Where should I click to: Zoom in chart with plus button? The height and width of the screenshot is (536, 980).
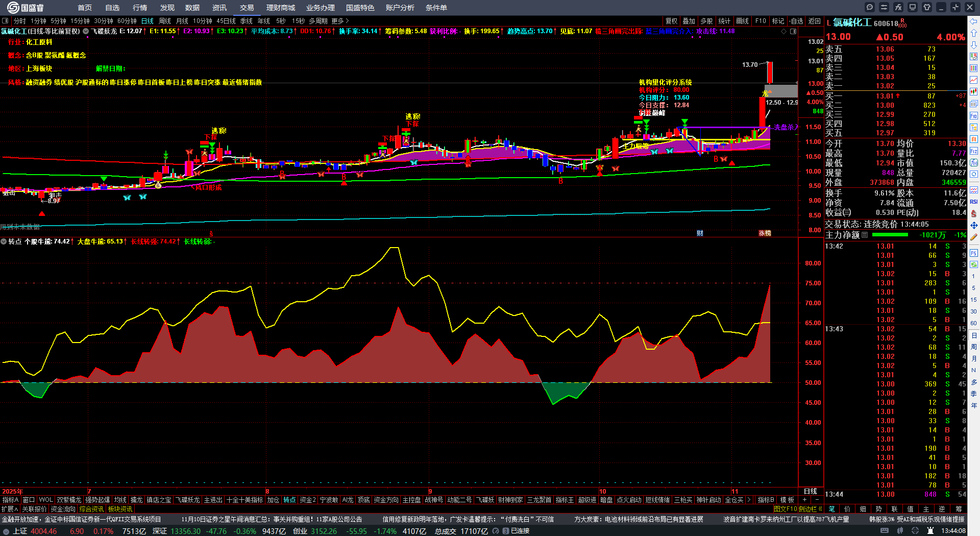coord(804,500)
